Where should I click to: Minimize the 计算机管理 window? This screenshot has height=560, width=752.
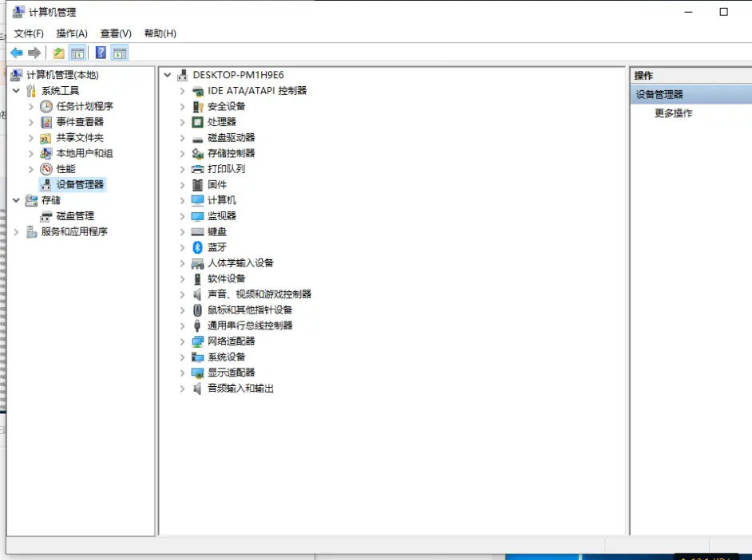688,12
